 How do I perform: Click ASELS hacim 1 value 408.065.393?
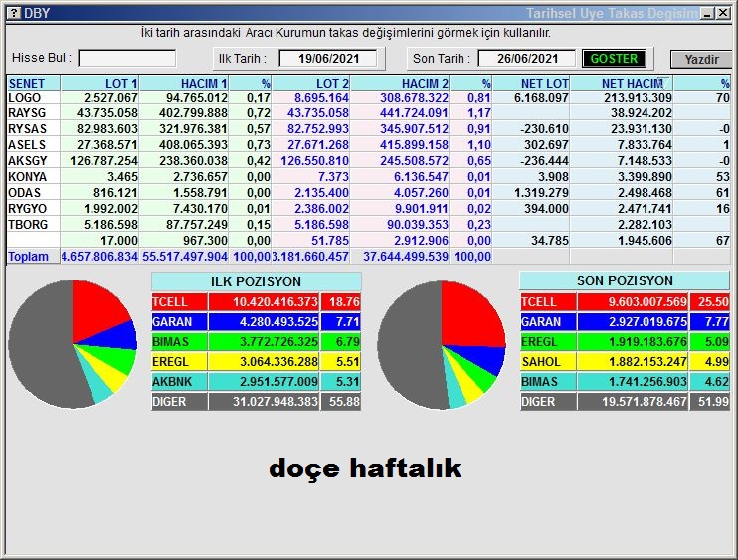coord(193,145)
